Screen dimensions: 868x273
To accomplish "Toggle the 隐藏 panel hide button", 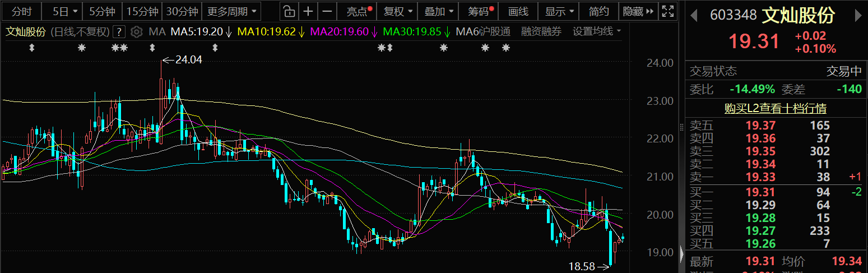I will tap(638, 11).
